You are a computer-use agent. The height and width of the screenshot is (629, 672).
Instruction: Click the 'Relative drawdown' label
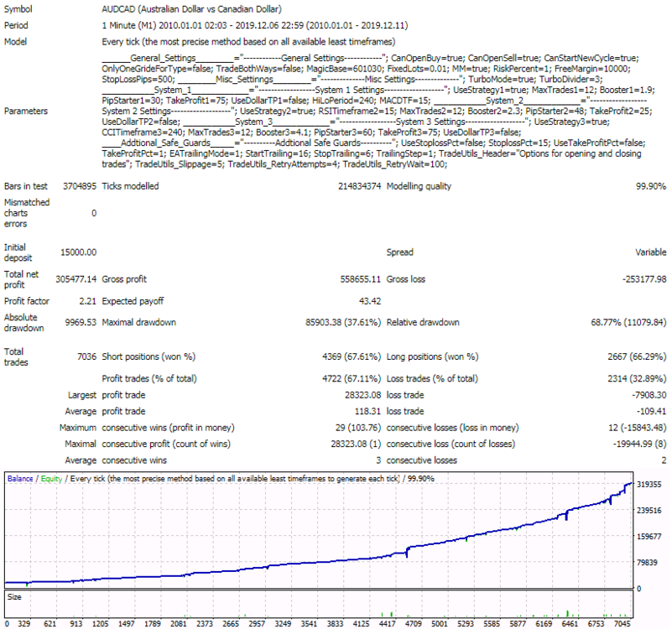click(x=423, y=322)
